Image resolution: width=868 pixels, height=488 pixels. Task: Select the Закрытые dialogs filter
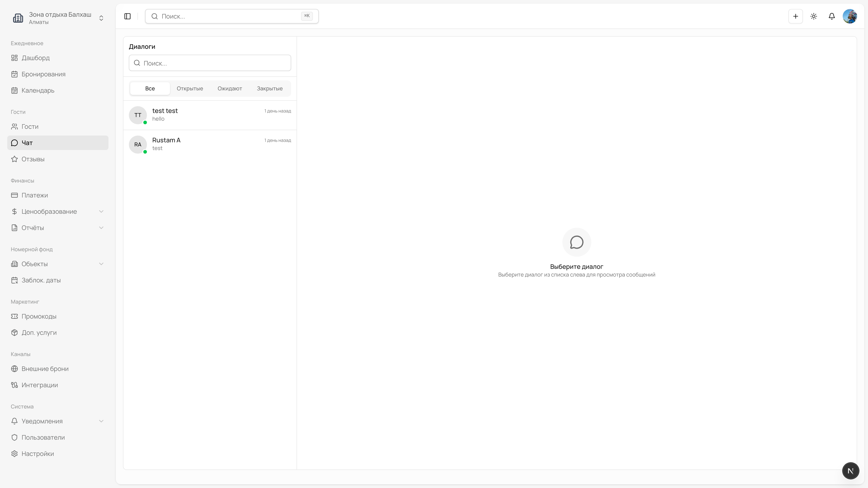point(270,89)
